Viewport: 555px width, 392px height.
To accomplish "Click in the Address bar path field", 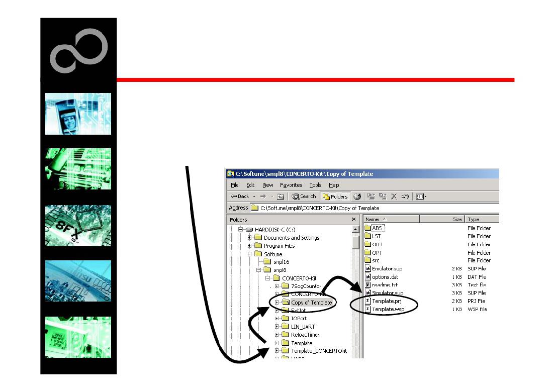I will [x=375, y=208].
